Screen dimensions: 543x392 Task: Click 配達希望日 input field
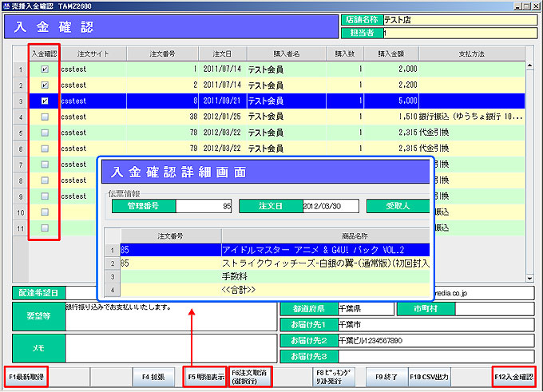(x=81, y=293)
